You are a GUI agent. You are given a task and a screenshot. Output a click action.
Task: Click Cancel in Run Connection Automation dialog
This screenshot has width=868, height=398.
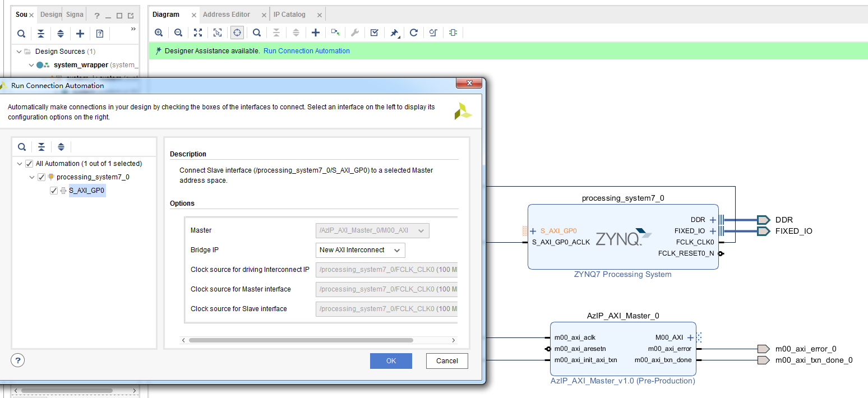click(x=447, y=361)
